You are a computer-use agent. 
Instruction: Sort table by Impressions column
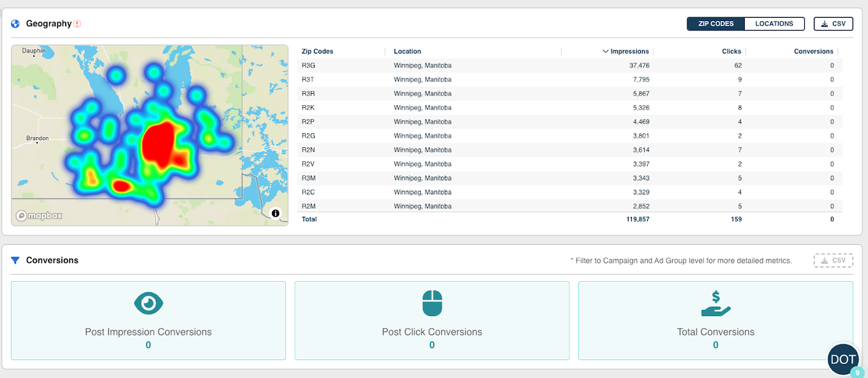629,52
